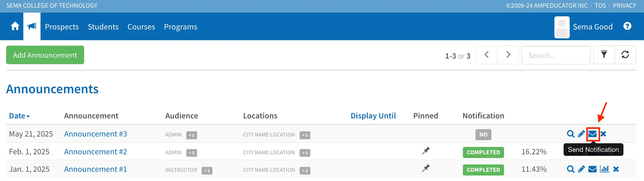Viewport: 644px width, 181px height.
Task: View details of Announcement #3 magnifier icon
Action: point(571,134)
